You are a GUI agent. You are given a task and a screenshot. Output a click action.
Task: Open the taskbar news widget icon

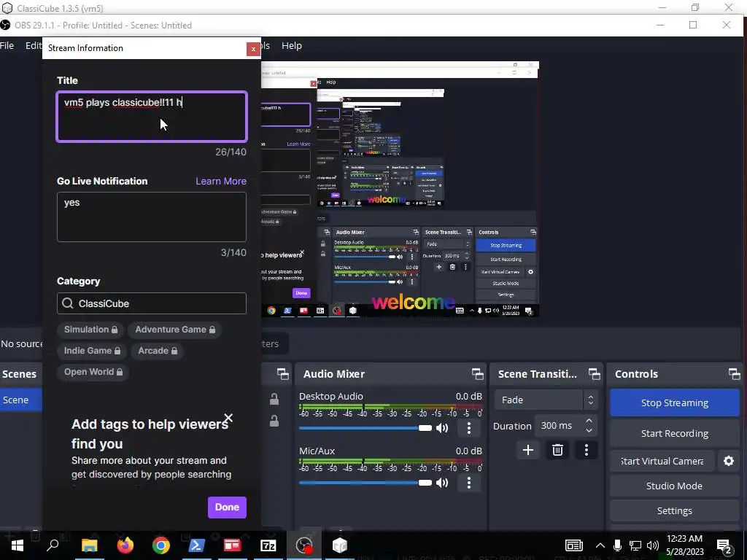(x=573, y=545)
